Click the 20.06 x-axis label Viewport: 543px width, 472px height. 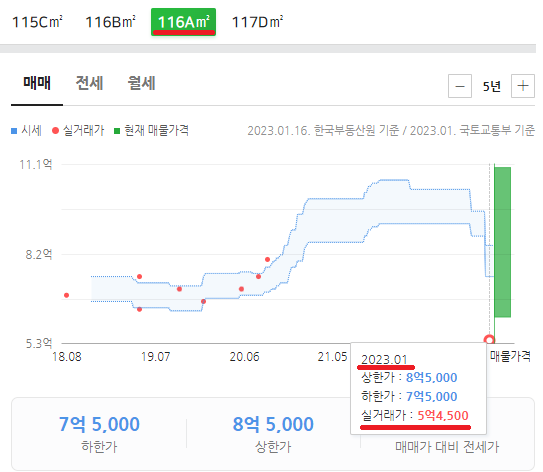(244, 357)
